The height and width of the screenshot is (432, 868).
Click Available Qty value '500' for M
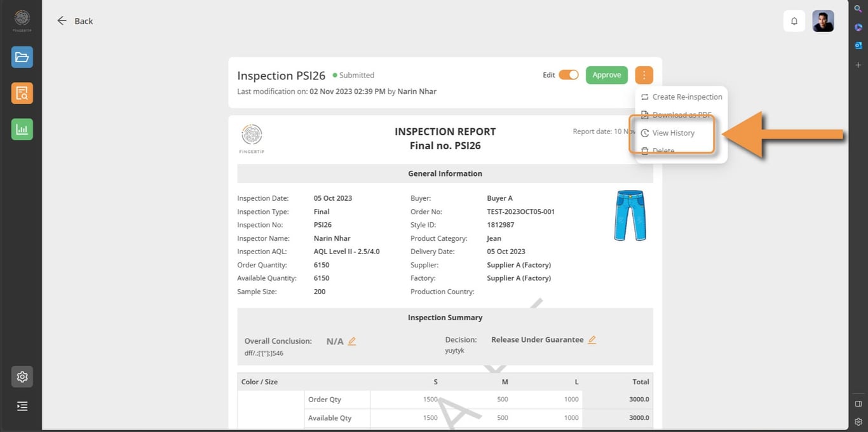pos(503,418)
